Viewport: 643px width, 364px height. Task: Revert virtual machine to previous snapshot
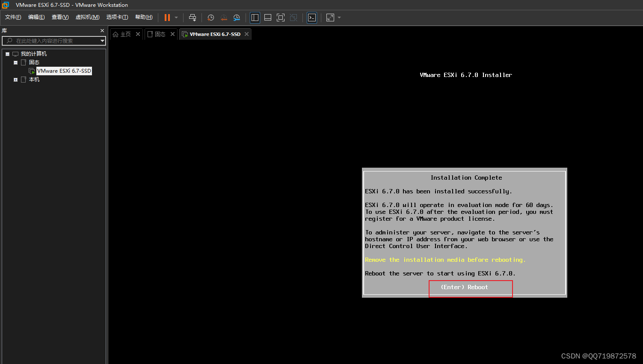(x=224, y=18)
